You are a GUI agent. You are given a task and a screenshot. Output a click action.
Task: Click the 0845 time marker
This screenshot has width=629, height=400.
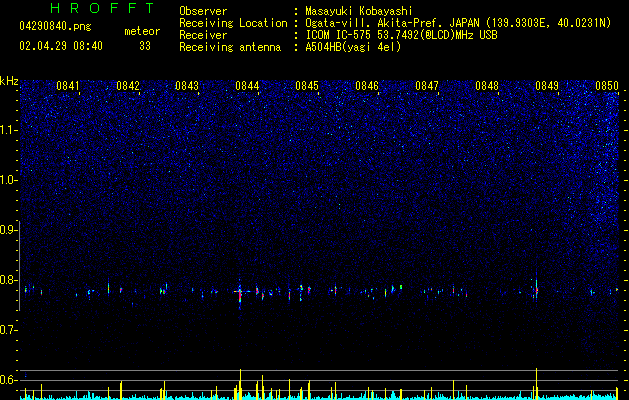[x=307, y=86]
